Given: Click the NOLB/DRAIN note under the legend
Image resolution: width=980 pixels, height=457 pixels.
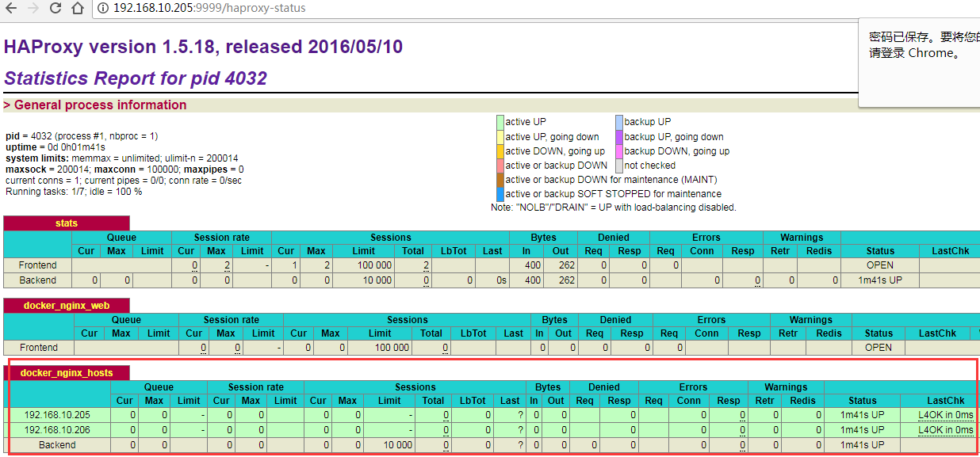Looking at the screenshot, I should pos(614,208).
